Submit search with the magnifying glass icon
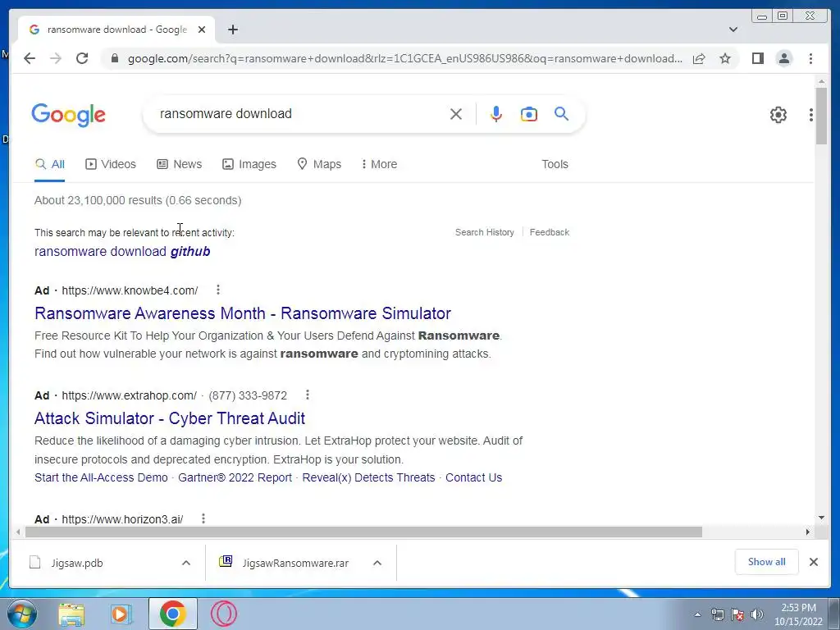The image size is (840, 630). click(x=561, y=113)
